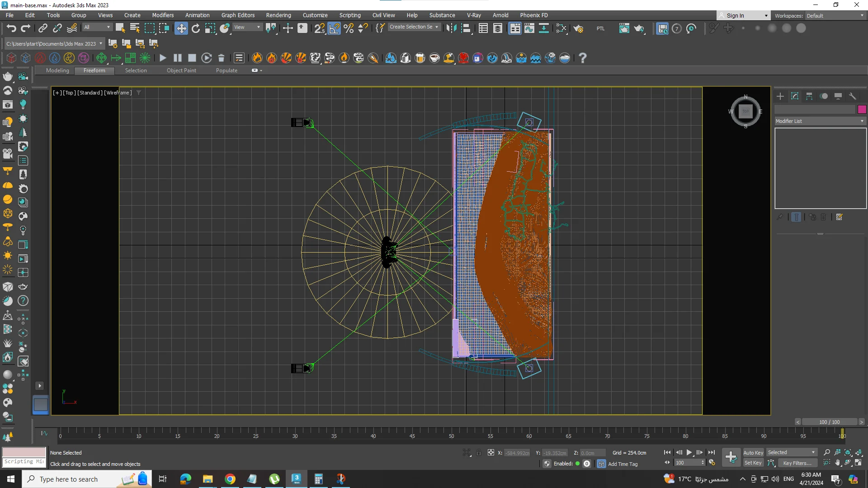Click the teapot icon in left toolbar

(8, 76)
